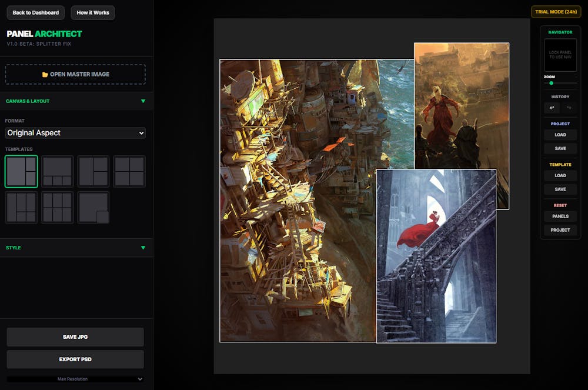Adjust the navigator zoom slider

551,83
